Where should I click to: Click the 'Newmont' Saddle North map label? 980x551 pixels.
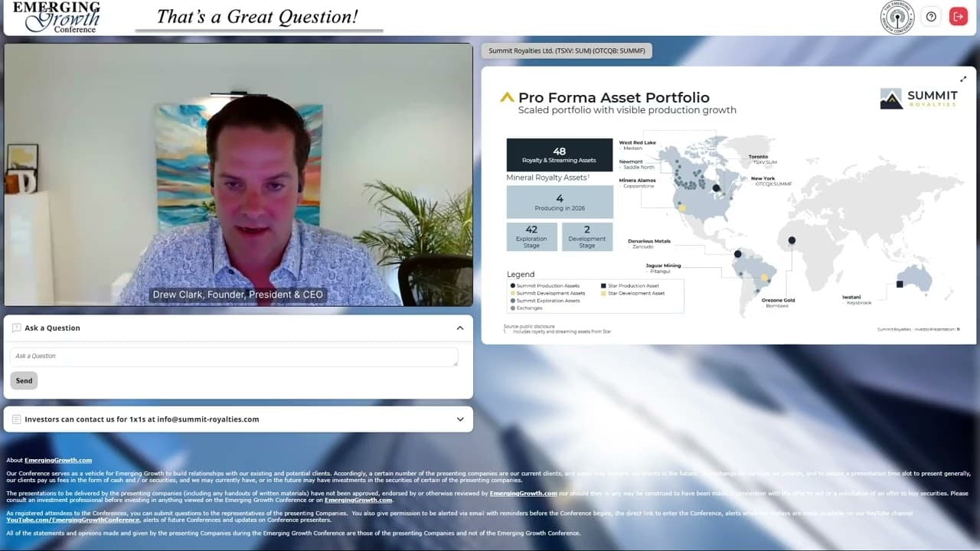(631, 161)
